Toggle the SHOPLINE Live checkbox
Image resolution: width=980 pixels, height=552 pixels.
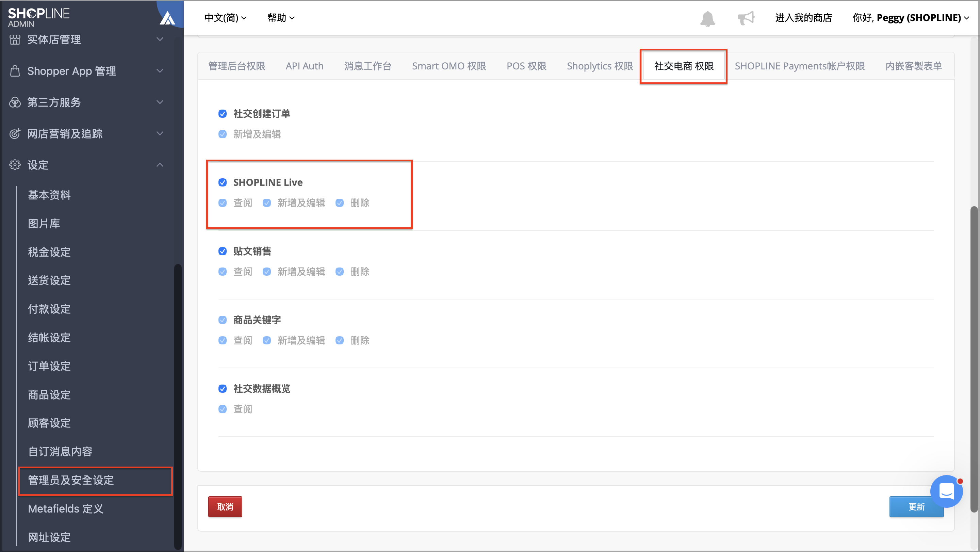coord(223,182)
